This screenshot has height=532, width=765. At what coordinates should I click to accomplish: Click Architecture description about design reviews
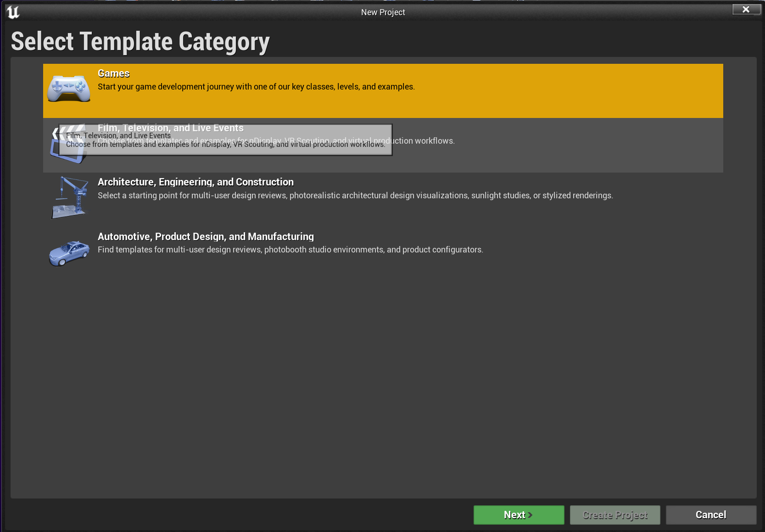click(x=355, y=196)
